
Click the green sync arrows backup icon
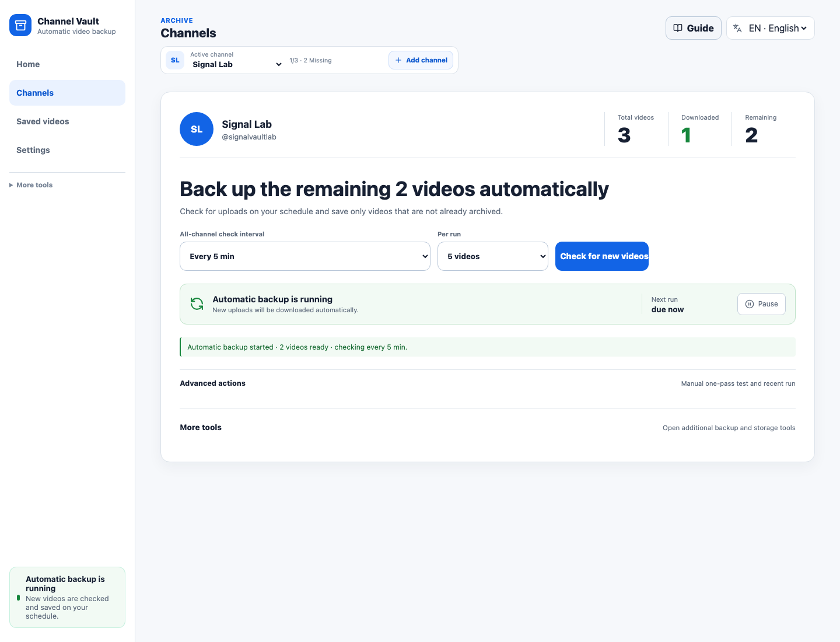pyautogui.click(x=197, y=304)
